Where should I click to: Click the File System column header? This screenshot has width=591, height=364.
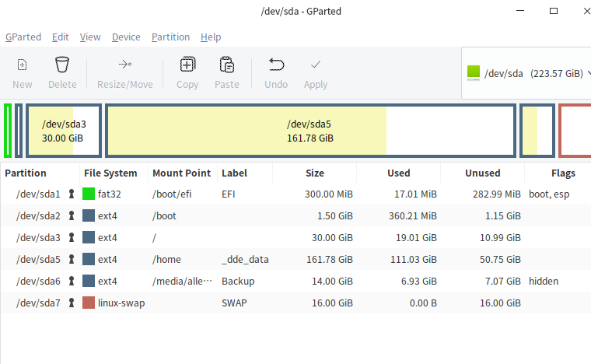[x=110, y=173]
